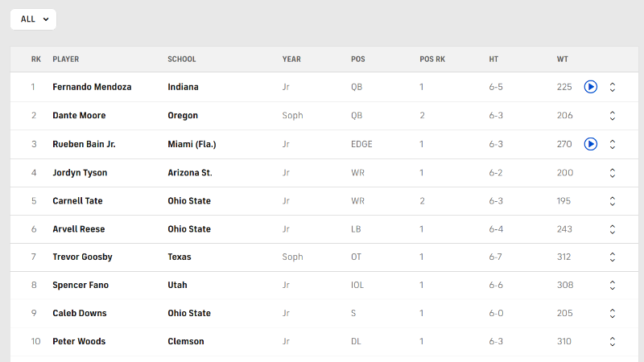Image resolution: width=644 pixels, height=362 pixels.
Task: Expand Peter Woods's row chevron
Action: click(613, 342)
